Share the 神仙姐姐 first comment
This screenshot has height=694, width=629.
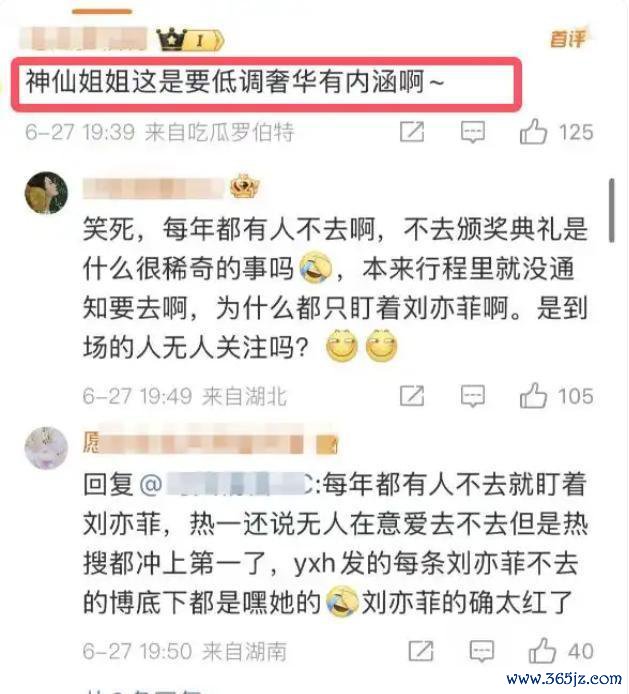point(412,132)
